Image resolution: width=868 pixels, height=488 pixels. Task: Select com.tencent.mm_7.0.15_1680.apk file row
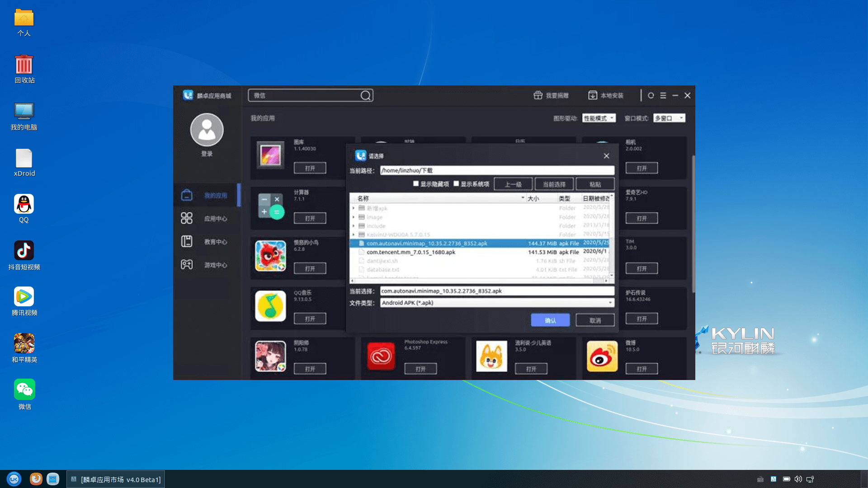(x=480, y=252)
